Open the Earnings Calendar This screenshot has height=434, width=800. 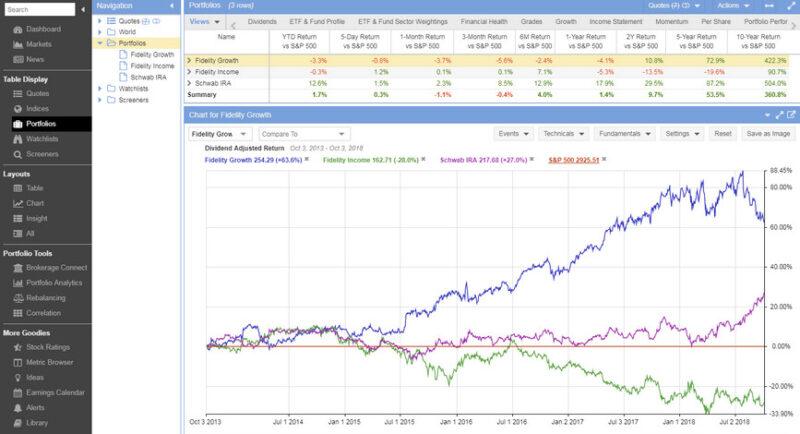click(x=17, y=392)
